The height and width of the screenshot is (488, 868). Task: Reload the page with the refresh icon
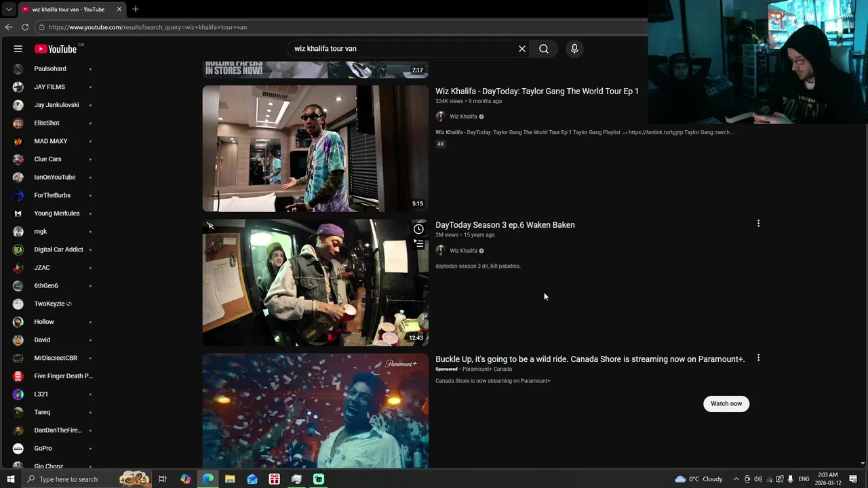coord(25,27)
